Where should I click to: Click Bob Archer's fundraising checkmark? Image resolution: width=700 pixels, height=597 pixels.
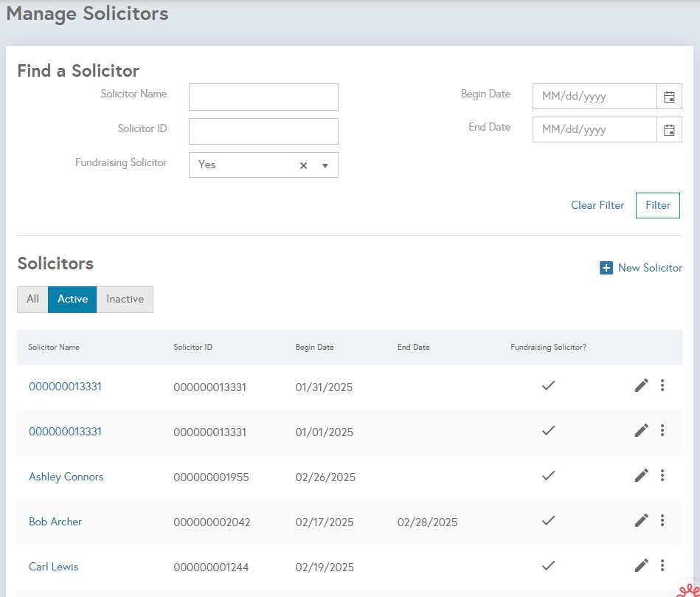(548, 520)
